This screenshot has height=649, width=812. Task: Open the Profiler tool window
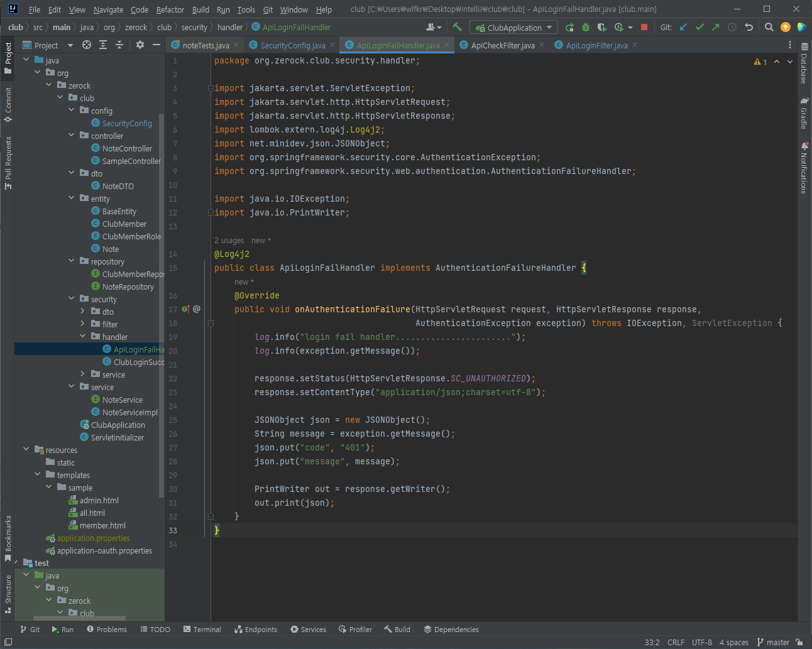355,629
